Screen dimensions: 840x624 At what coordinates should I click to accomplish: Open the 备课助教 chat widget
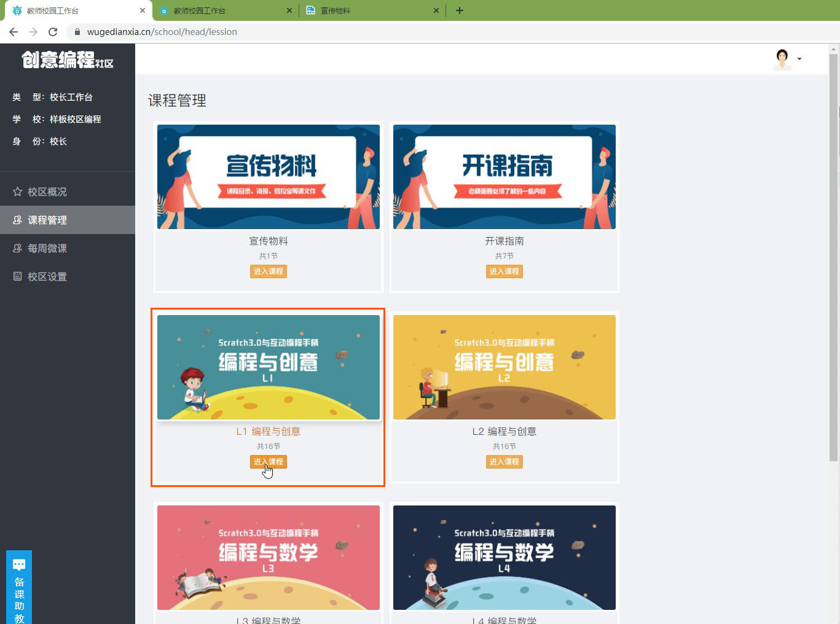click(19, 588)
